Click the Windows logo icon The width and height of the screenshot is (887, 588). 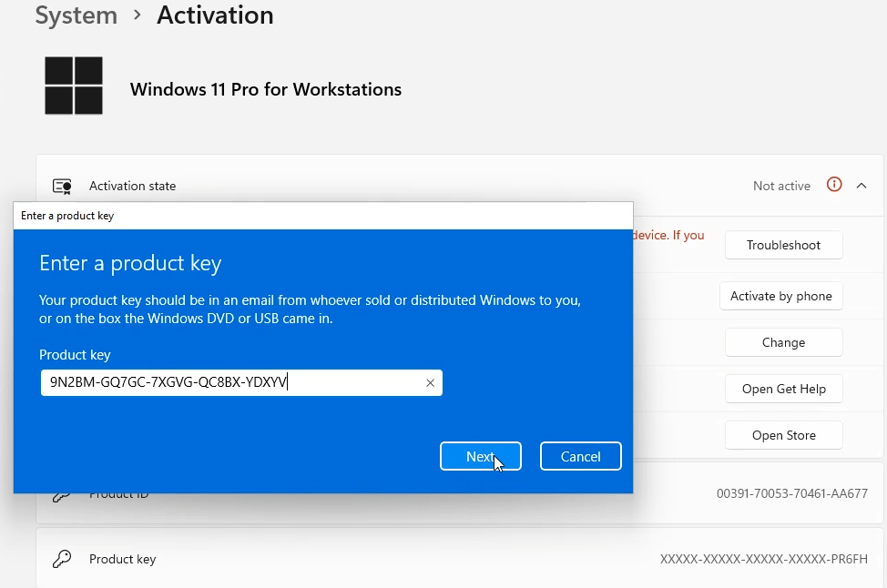(74, 85)
